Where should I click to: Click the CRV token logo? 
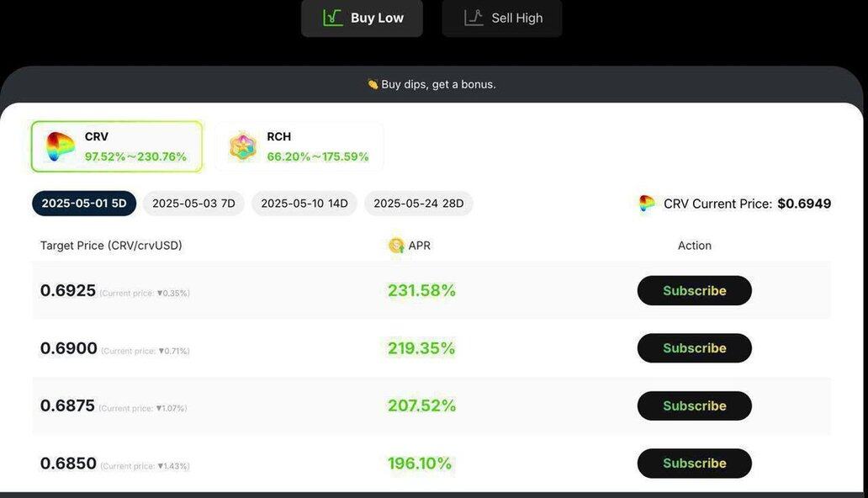click(61, 146)
